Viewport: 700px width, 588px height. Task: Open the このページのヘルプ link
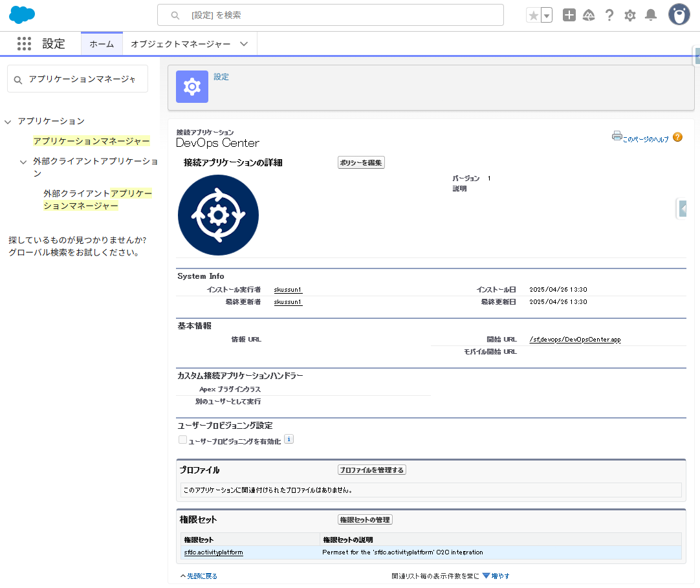pyautogui.click(x=646, y=139)
